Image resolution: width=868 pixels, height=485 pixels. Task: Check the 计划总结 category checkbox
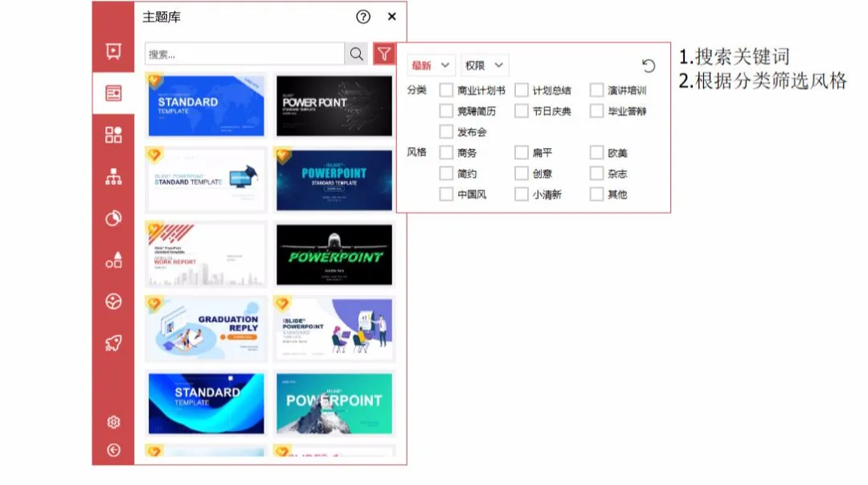tap(522, 90)
